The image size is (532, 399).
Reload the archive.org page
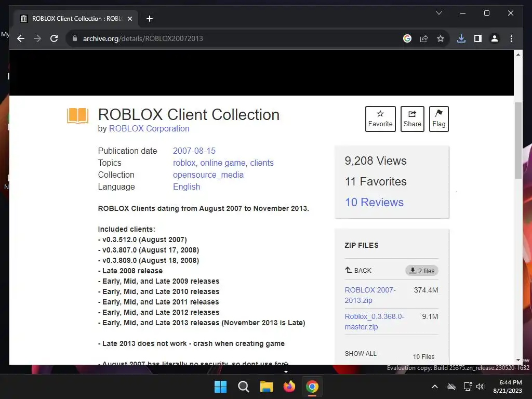[54, 38]
